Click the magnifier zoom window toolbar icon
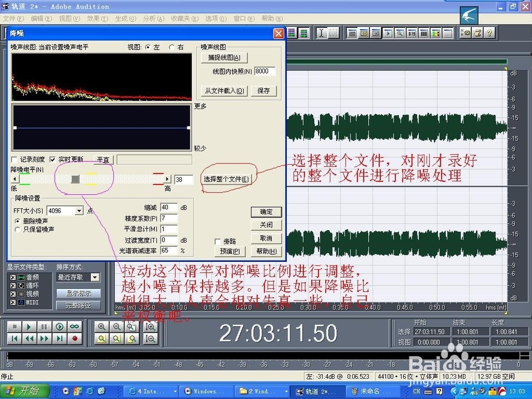 coord(400,33)
